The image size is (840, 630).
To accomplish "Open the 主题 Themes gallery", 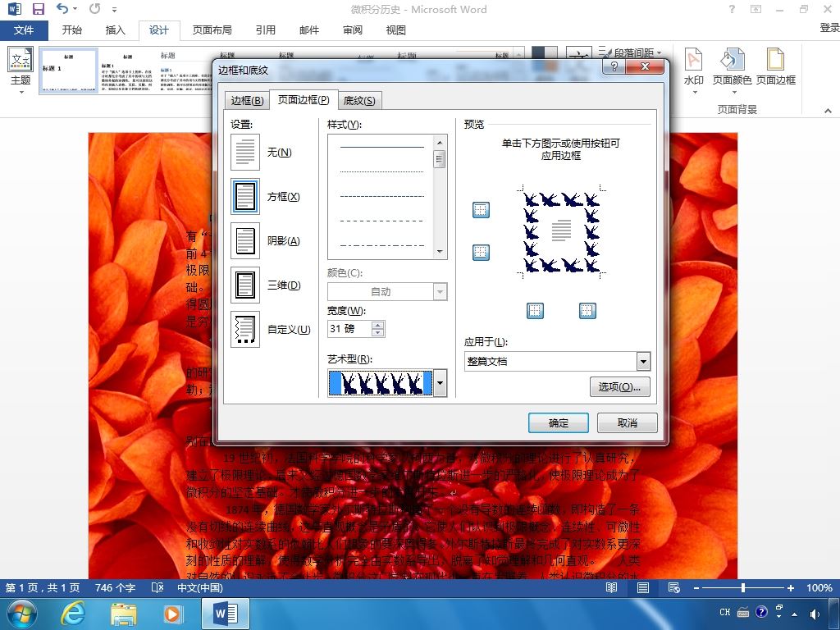I will (21, 70).
